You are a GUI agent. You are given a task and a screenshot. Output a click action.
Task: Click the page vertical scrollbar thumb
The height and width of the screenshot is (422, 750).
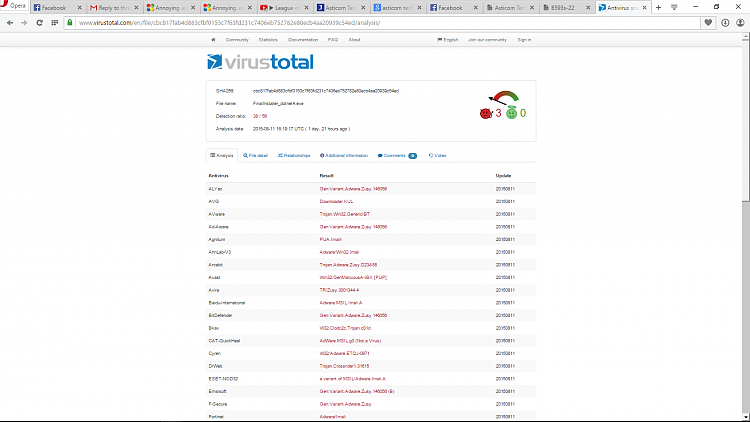click(746, 122)
